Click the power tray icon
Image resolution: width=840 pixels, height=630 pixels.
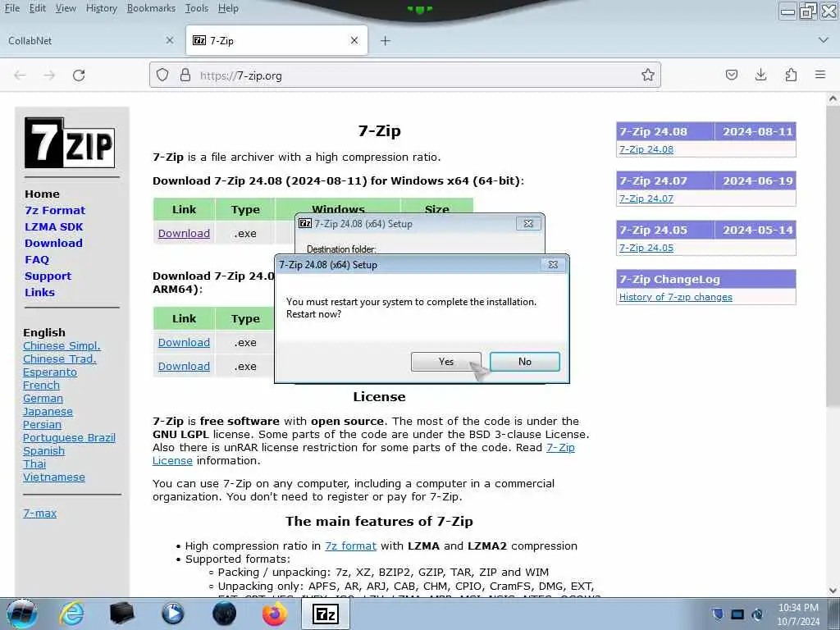pos(757,614)
